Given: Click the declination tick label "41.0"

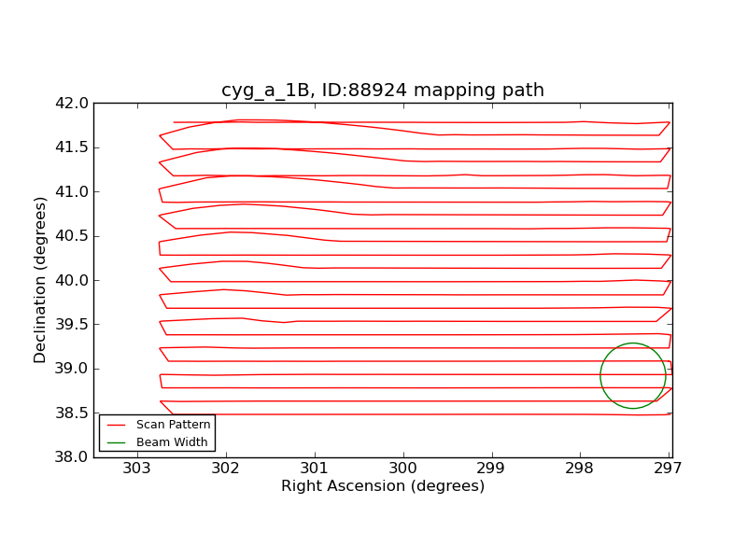Looking at the screenshot, I should pyautogui.click(x=72, y=192).
